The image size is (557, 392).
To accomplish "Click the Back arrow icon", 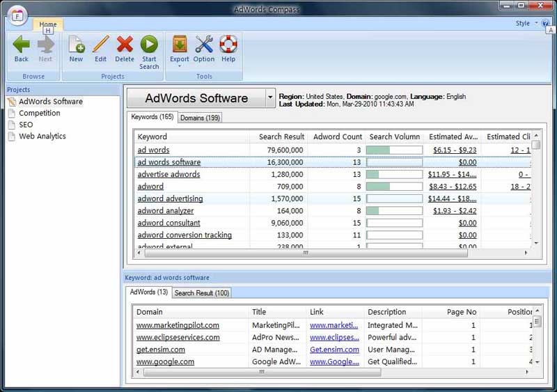I will coord(21,45).
